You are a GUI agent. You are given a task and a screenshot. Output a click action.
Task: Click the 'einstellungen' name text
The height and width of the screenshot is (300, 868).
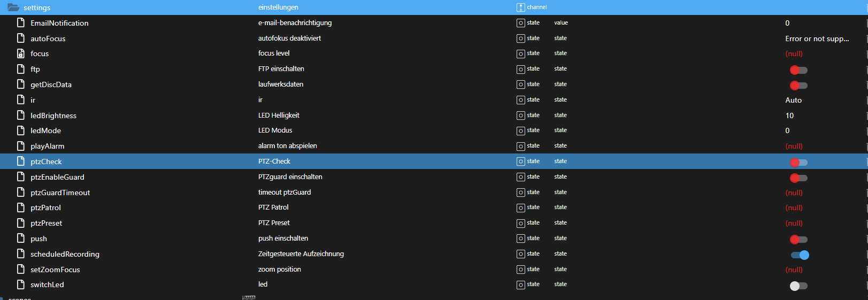[x=278, y=7]
